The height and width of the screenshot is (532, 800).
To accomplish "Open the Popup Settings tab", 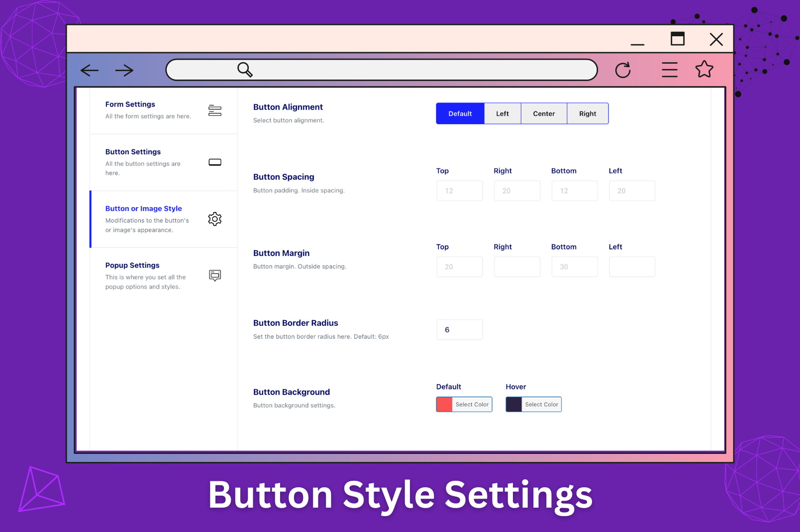I will (164, 275).
